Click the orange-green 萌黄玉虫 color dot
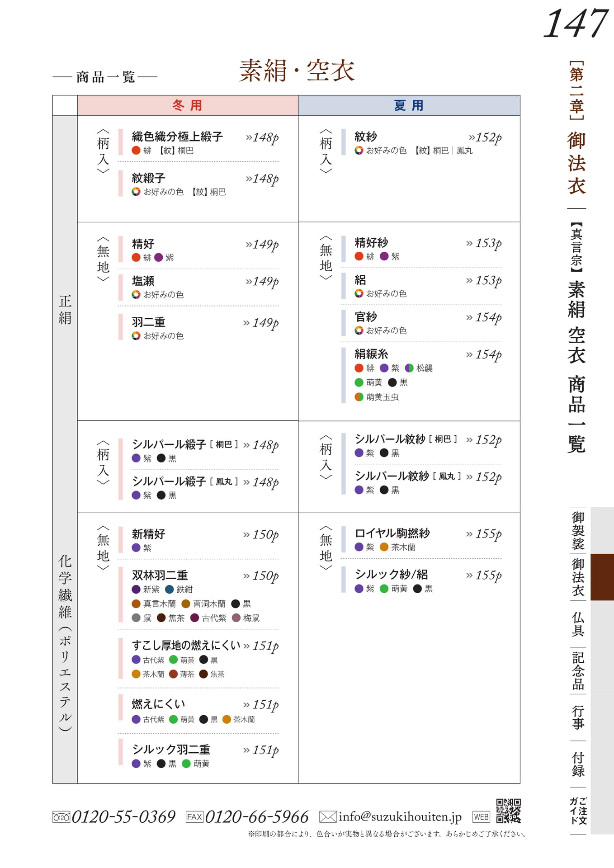This screenshot has height=868, width=614. pos(359,397)
